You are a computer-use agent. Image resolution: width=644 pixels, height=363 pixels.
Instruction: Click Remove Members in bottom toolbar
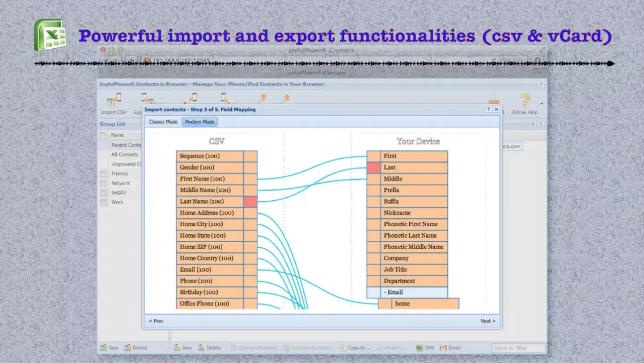pos(307,348)
